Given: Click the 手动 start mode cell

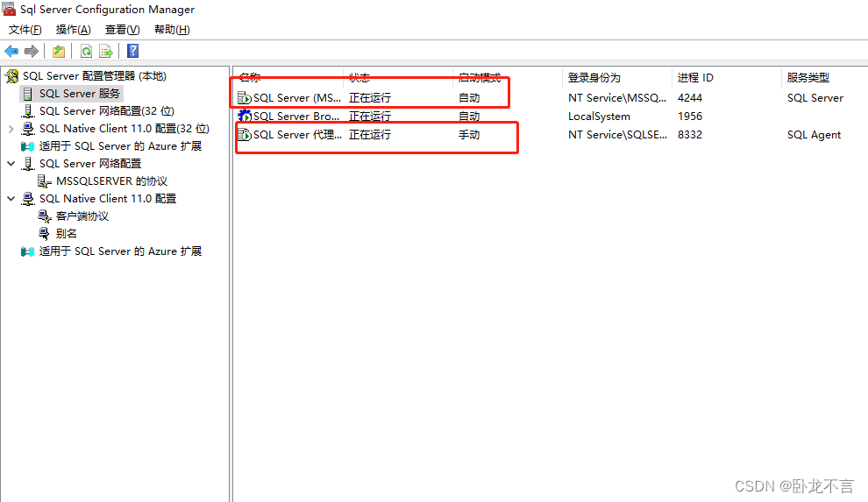Looking at the screenshot, I should [469, 135].
